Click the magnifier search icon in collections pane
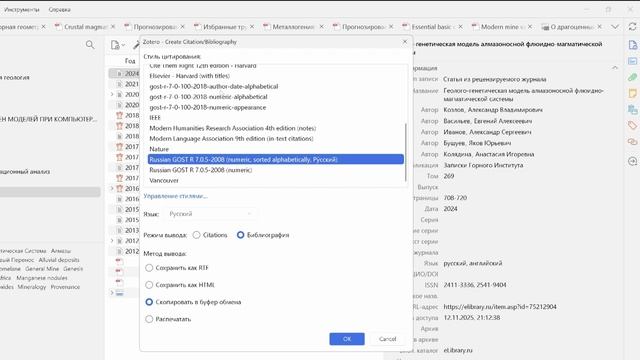This screenshot has height=360, width=640. pyautogui.click(x=90, y=44)
